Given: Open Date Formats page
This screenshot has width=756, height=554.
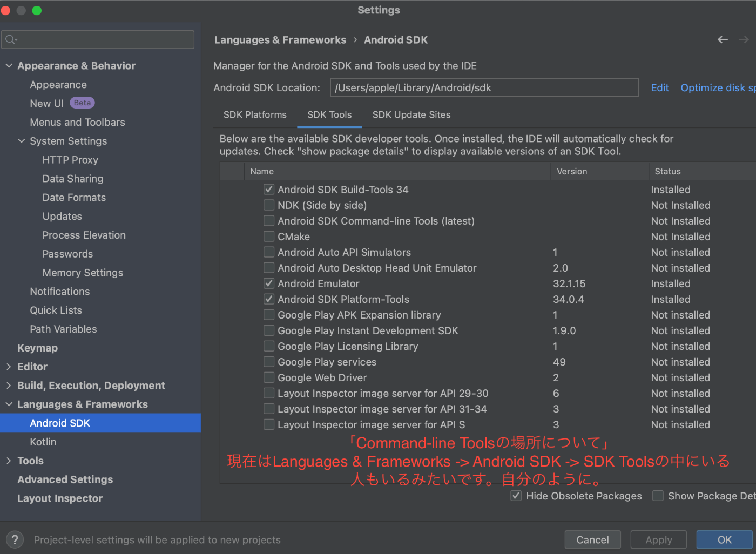Looking at the screenshot, I should (74, 198).
